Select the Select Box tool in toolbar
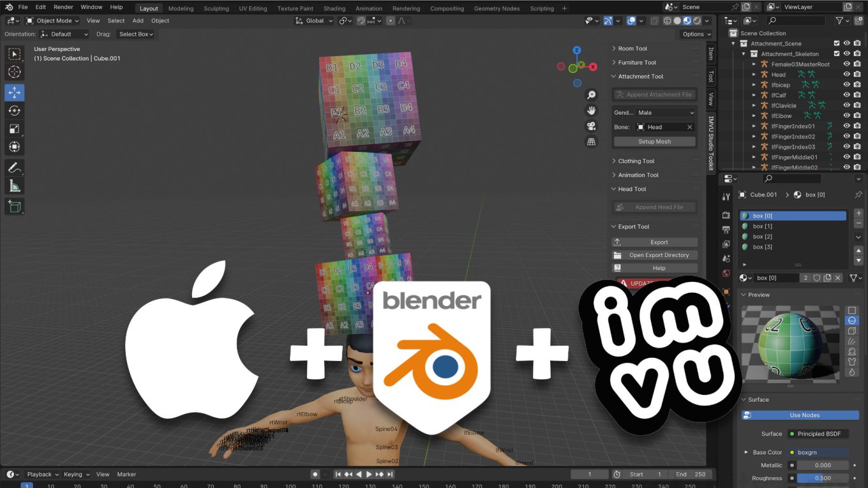 click(14, 54)
